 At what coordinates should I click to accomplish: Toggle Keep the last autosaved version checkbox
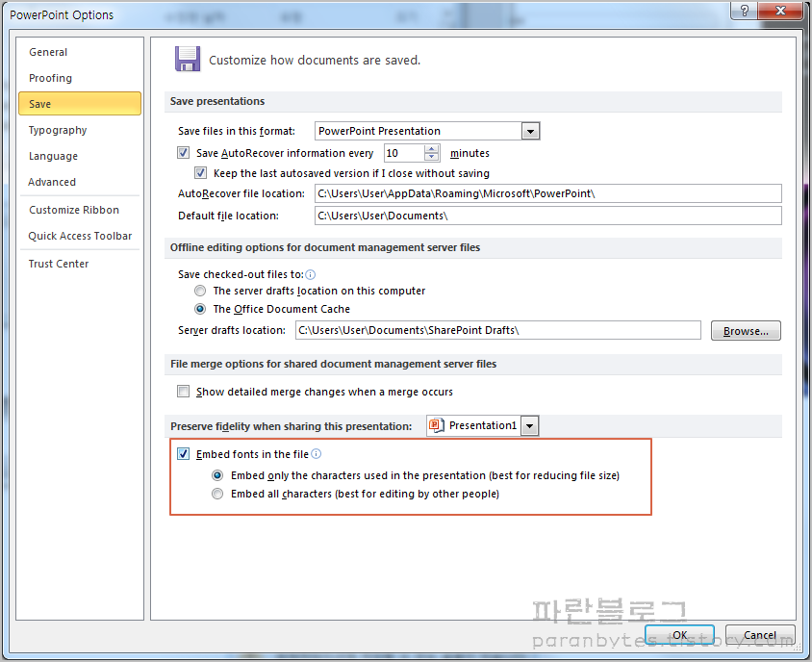(200, 172)
